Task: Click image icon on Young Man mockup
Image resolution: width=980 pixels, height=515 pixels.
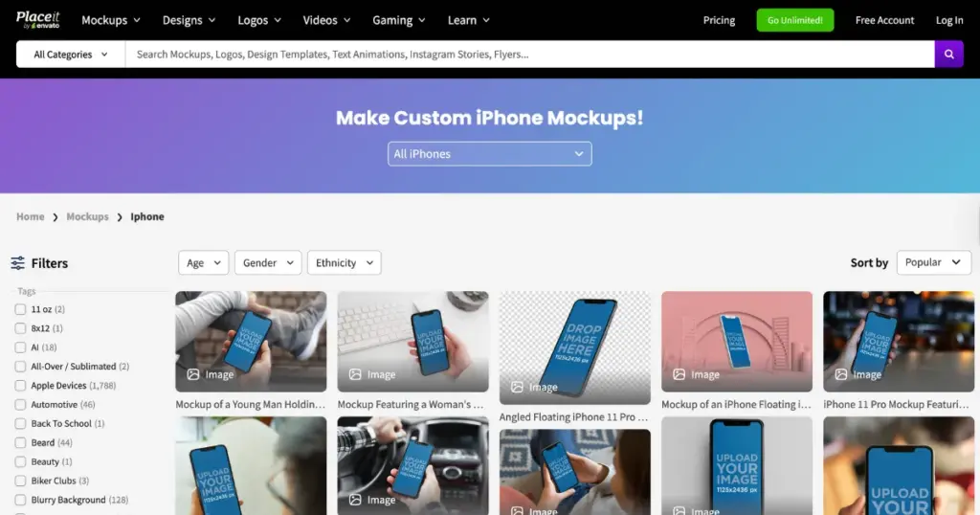Action: pyautogui.click(x=193, y=374)
